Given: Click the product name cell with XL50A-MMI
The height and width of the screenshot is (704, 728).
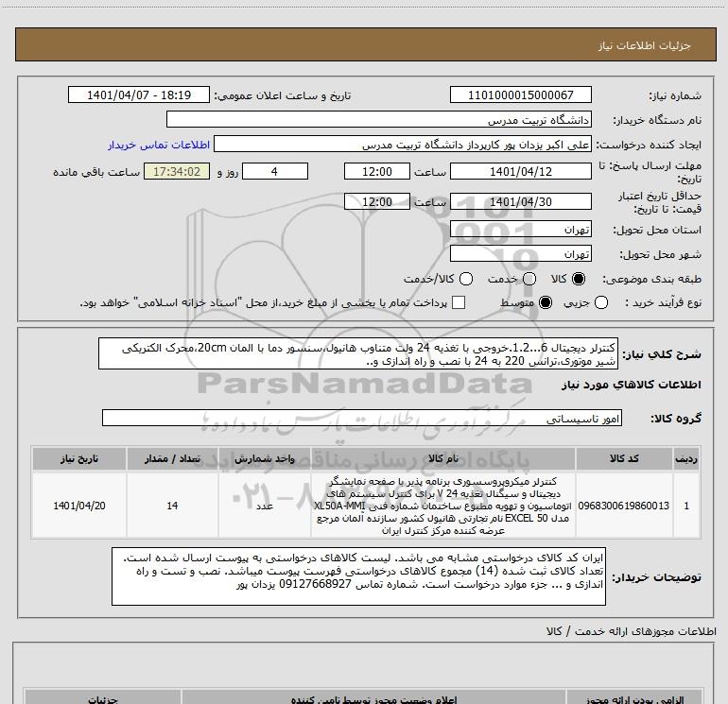Looking at the screenshot, I should click(443, 506).
